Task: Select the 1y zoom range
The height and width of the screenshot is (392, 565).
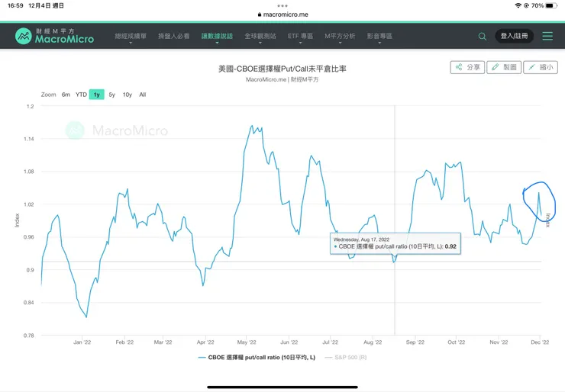Action: coord(96,95)
